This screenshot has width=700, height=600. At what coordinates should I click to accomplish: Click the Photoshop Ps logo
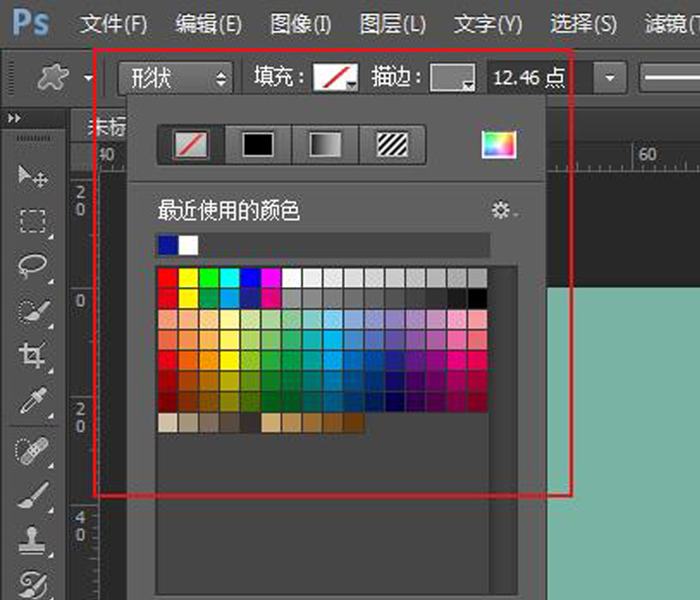click(x=30, y=23)
